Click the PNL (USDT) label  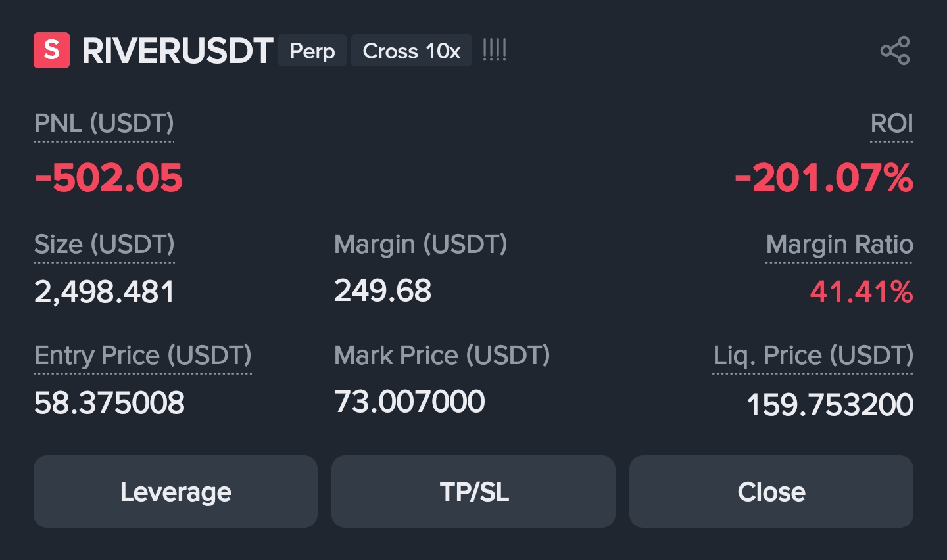coord(104,124)
